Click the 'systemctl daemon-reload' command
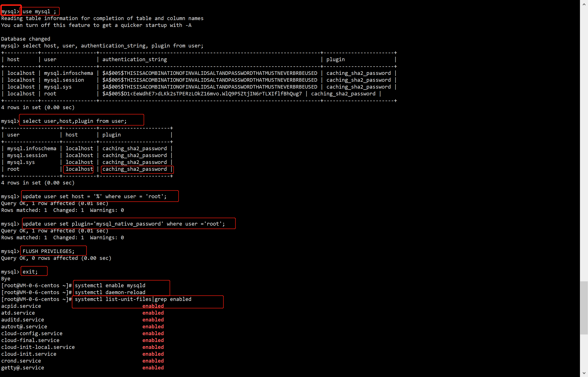 point(110,292)
